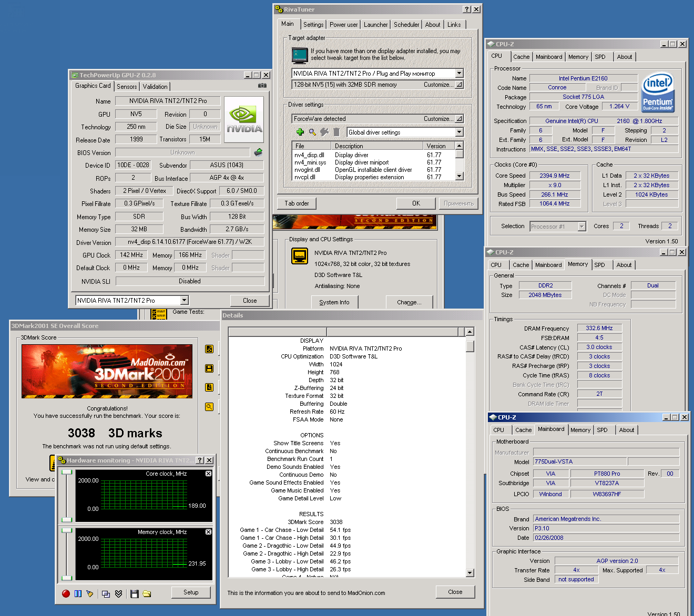The width and height of the screenshot is (694, 616).
Task: Click the Change... button in 3DMark
Action: (x=409, y=302)
